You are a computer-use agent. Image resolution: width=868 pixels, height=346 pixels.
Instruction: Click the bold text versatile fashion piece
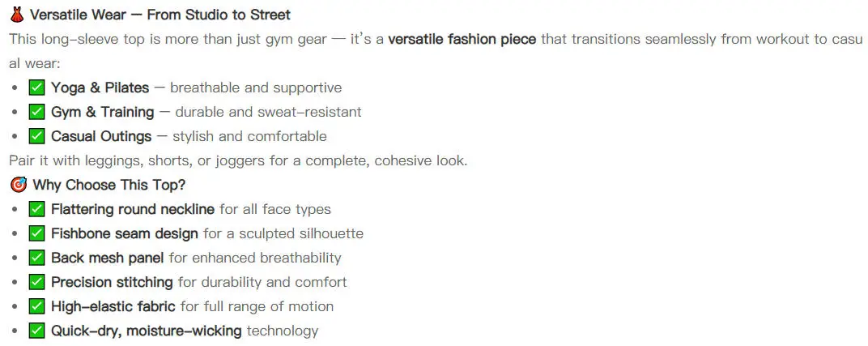[462, 40]
